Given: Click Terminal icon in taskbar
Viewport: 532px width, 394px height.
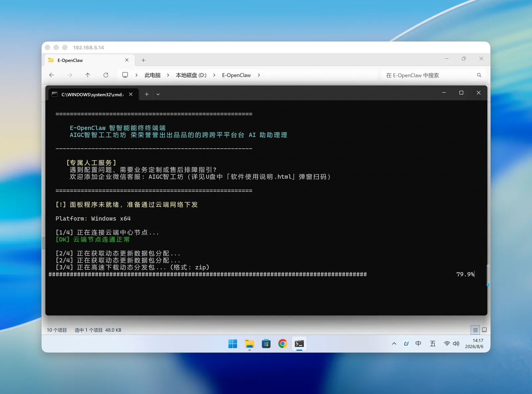Looking at the screenshot, I should pos(299,343).
